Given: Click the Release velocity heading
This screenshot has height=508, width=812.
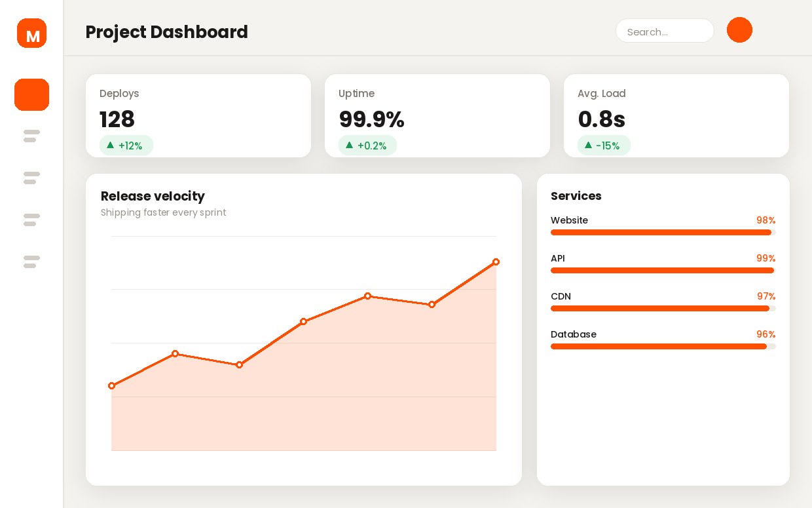Looking at the screenshot, I should point(153,196).
